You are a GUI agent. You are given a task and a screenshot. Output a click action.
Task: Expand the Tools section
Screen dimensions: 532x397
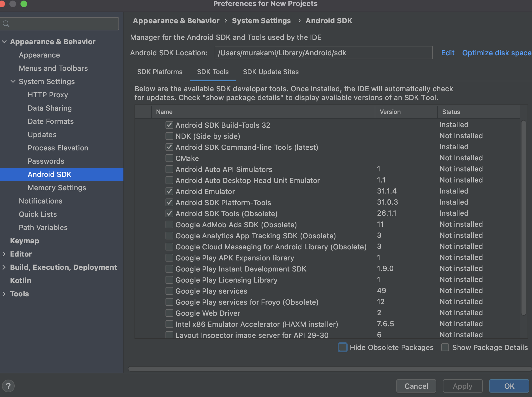tap(4, 294)
